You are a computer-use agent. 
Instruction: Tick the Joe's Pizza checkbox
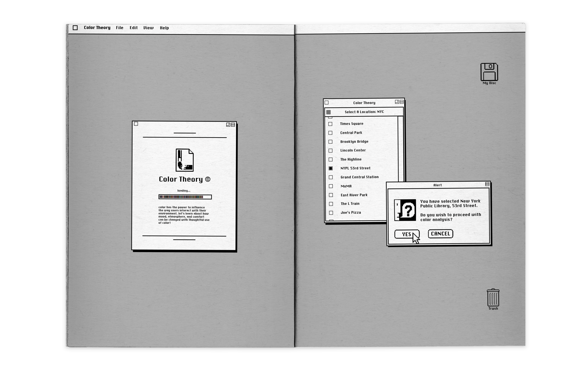coord(331,213)
